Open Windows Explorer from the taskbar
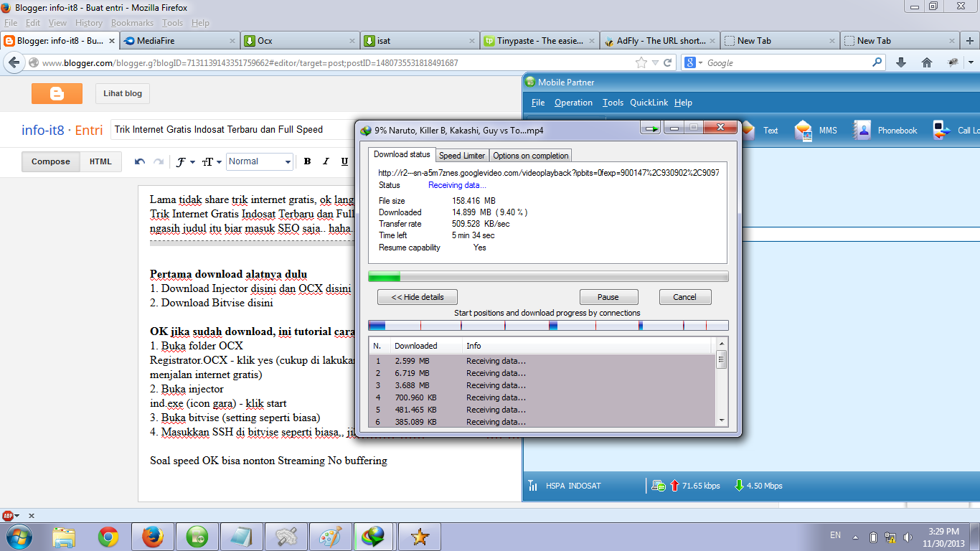Viewport: 980px width, 551px height. [x=64, y=537]
